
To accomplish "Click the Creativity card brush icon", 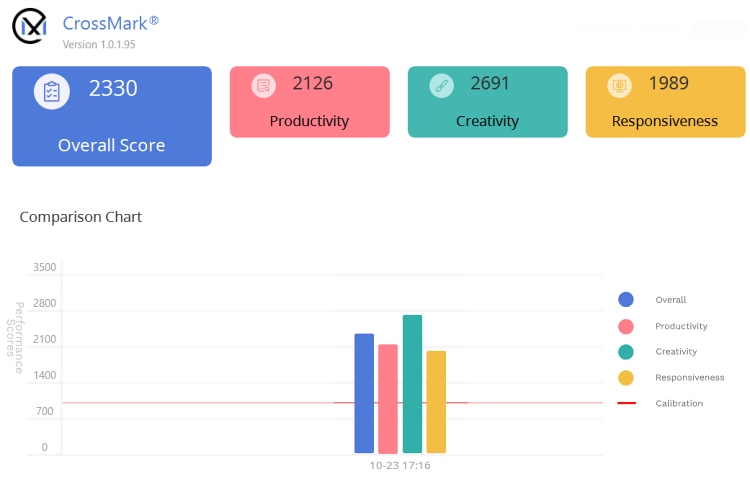I will (x=441, y=86).
